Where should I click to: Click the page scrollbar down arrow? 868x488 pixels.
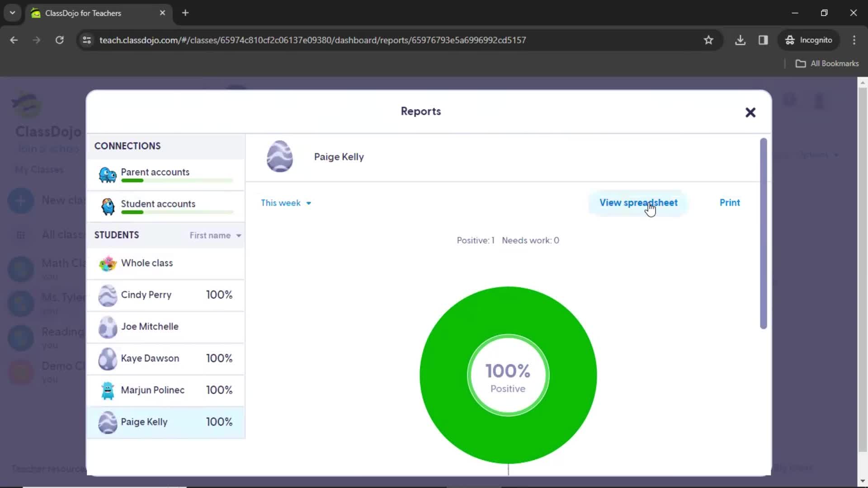pyautogui.click(x=863, y=481)
